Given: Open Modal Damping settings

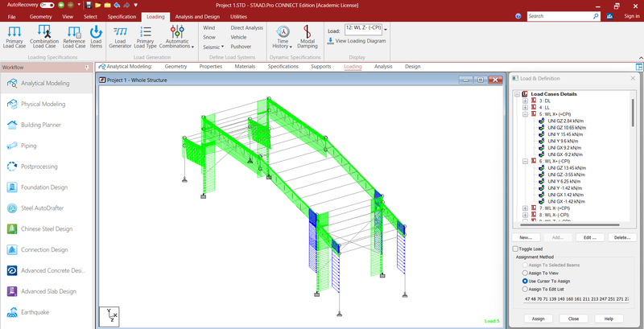Looking at the screenshot, I should [x=308, y=37].
